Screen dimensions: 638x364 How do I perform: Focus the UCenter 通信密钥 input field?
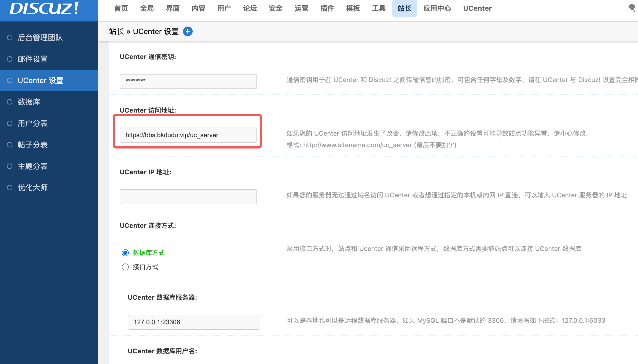pos(188,81)
